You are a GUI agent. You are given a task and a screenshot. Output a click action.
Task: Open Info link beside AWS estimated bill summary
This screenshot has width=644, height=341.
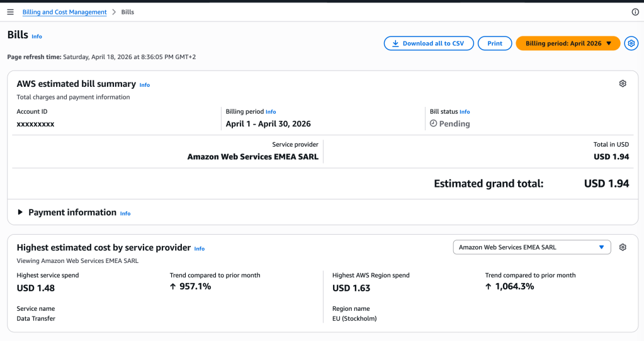(145, 85)
